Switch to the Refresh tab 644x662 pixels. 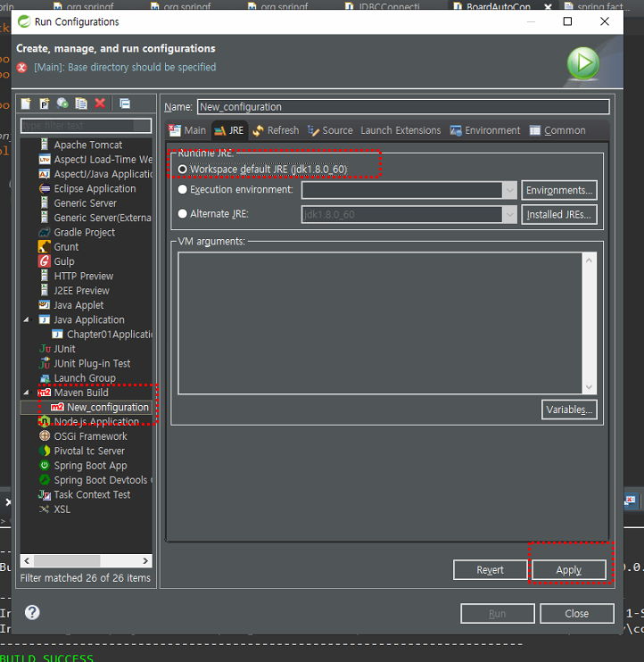(x=276, y=130)
